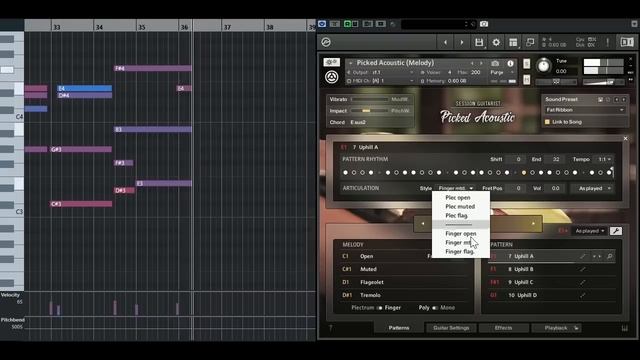Screen dimensions: 640x360
Task: Select next Sound Preset arrow
Action: pyautogui.click(x=623, y=99)
